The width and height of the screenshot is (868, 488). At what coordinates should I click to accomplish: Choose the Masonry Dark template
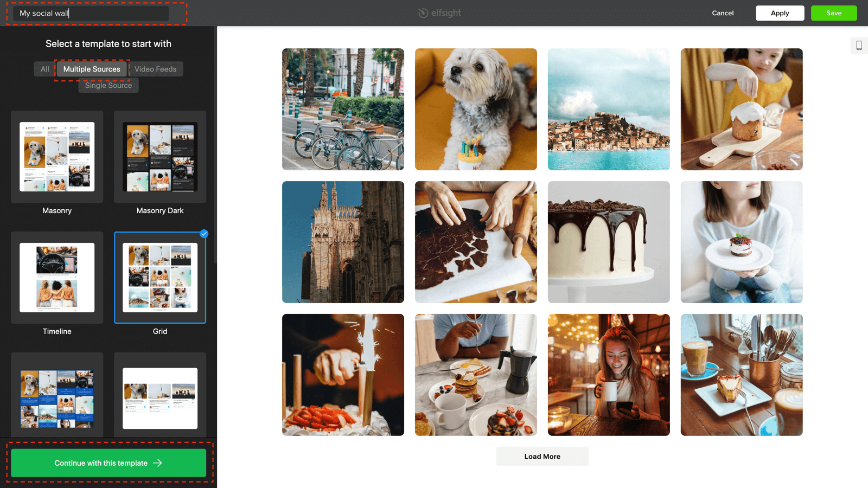[x=160, y=157]
